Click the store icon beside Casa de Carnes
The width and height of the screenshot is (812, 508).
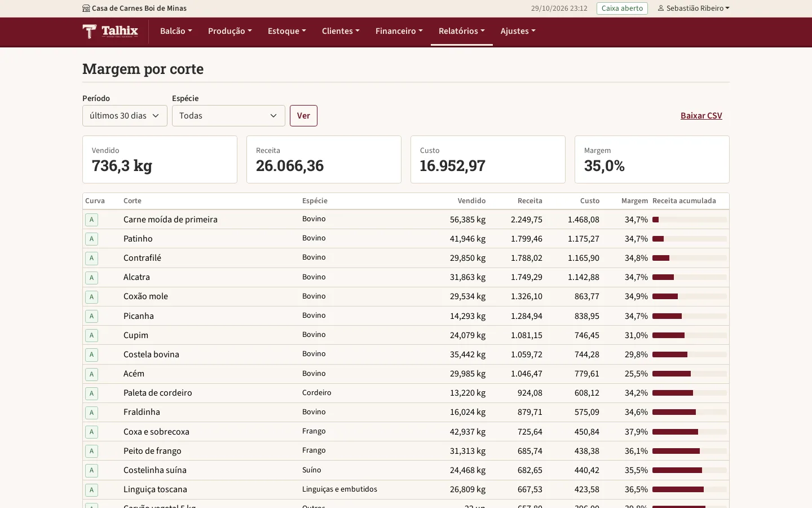click(x=86, y=8)
